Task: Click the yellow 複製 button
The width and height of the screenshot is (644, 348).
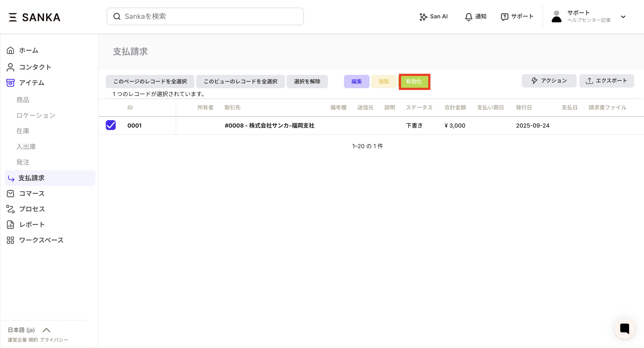Action: point(384,81)
